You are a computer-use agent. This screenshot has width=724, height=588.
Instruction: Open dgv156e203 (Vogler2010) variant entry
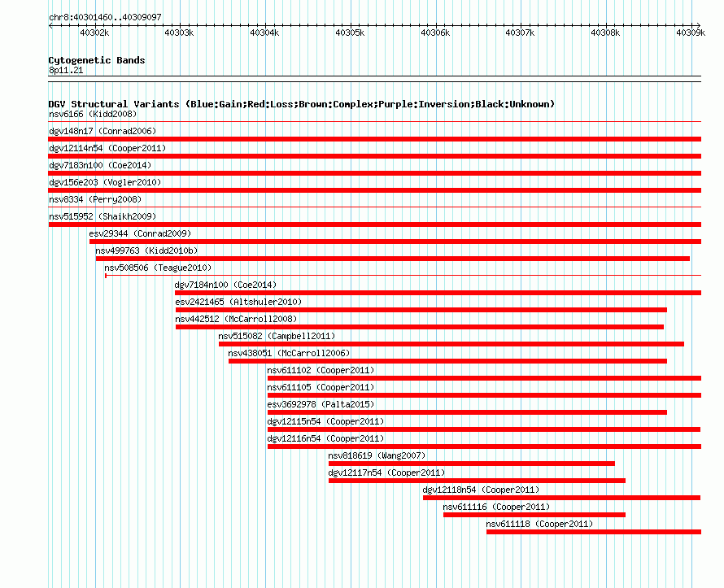[105, 182]
